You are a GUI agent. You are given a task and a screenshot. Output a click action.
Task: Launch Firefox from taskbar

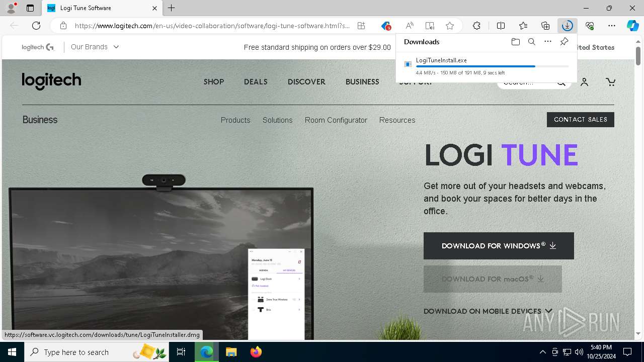click(256, 352)
